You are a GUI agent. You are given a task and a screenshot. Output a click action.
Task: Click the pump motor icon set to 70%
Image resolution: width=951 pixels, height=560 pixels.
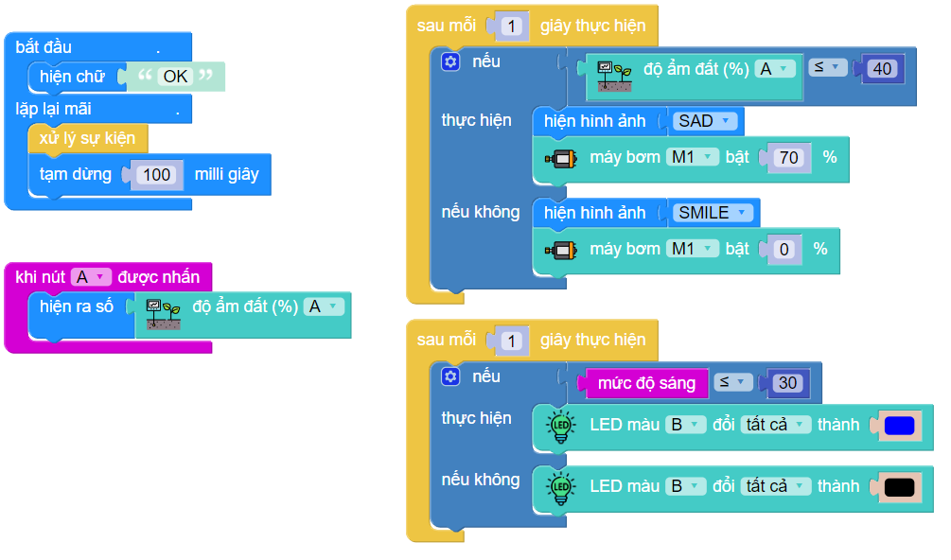559,158
